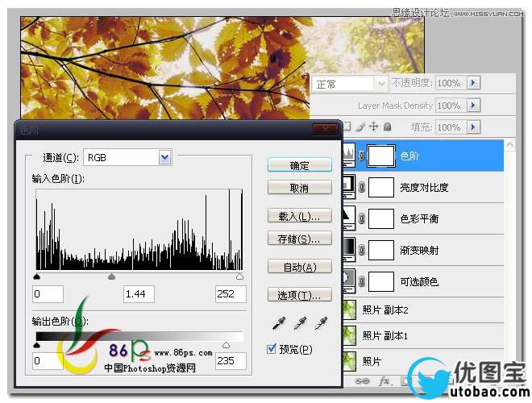Select the 渐变映射 layer name
Image resolution: width=532 pixels, height=403 pixels.
pyautogui.click(x=419, y=250)
